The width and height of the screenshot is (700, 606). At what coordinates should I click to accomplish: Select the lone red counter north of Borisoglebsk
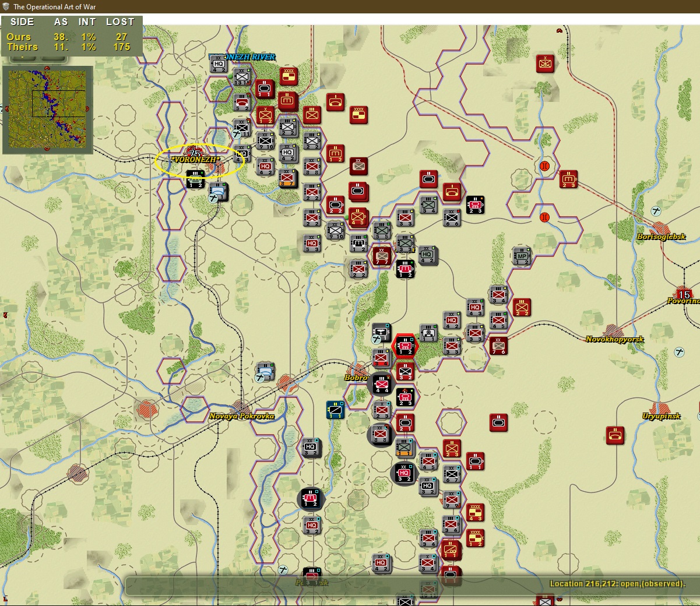pyautogui.click(x=546, y=63)
